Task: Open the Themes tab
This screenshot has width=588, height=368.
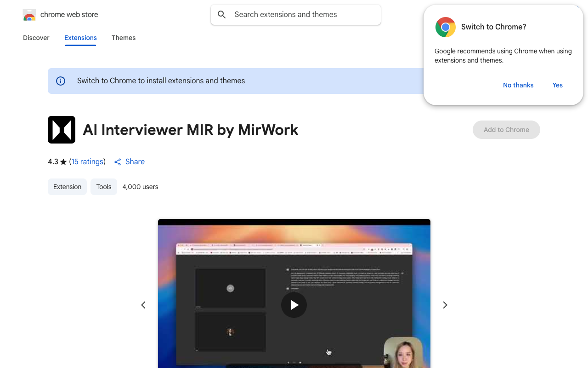Action: (124, 38)
